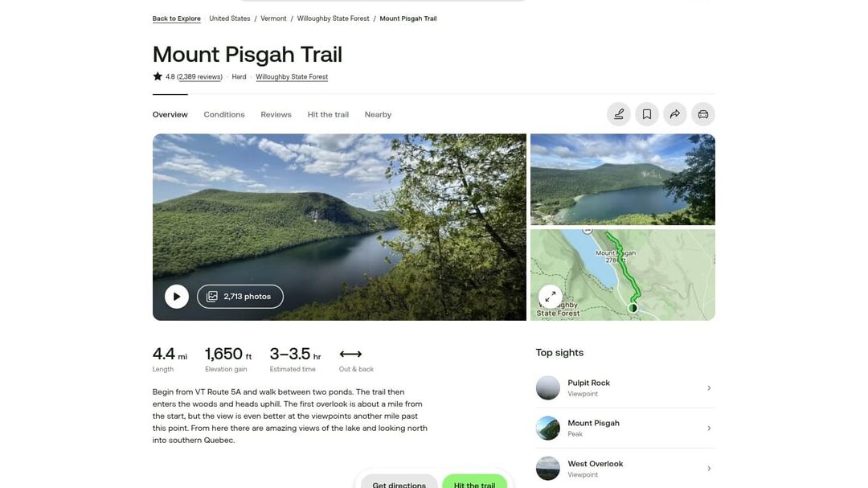The image size is (868, 488).
Task: Go to Hit the trail tab
Action: 328,115
